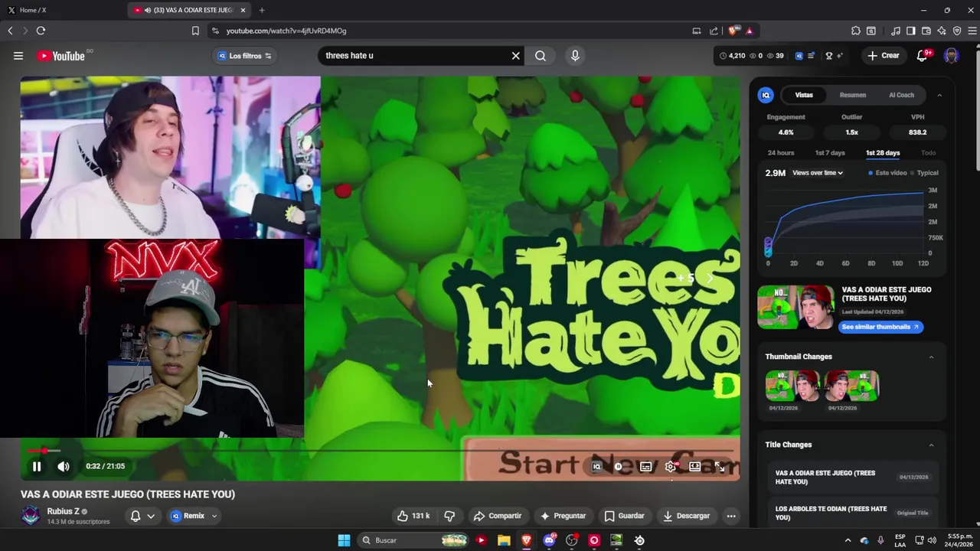Open Los filtros vidIQ filter button
The height and width of the screenshot is (551, 980).
click(245, 56)
